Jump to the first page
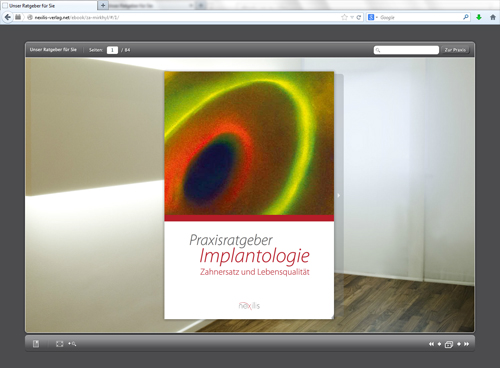 click(431, 344)
